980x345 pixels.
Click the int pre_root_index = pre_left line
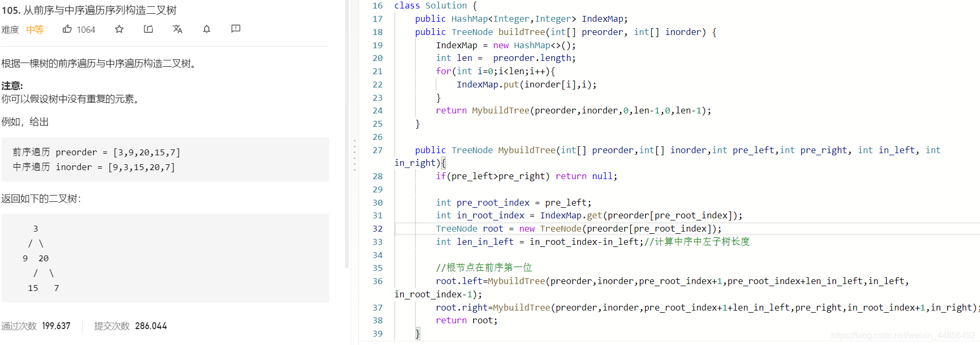point(514,202)
